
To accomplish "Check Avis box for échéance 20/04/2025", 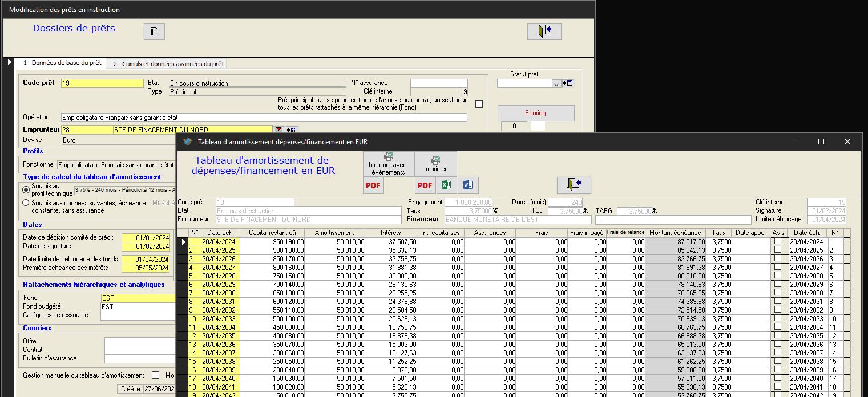I will [x=777, y=250].
